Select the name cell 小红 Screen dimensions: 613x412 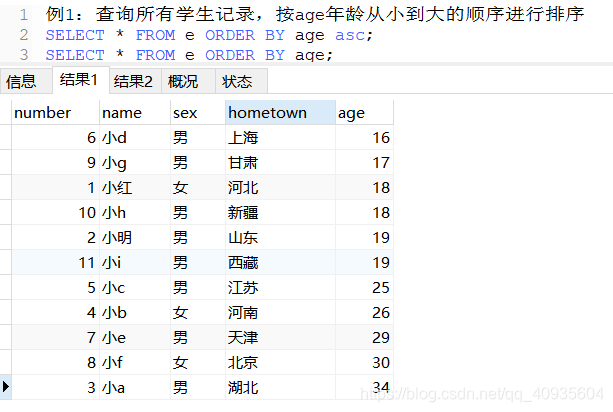tap(135, 188)
